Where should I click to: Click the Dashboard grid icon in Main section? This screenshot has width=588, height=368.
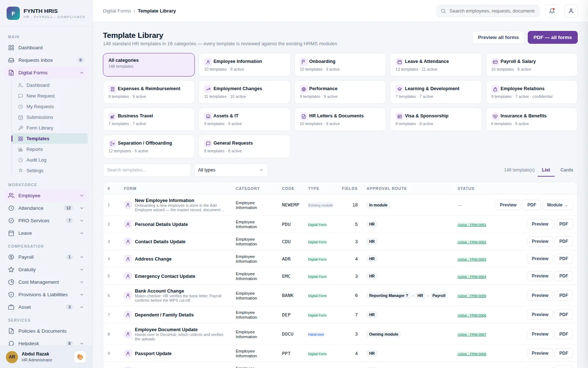click(x=11, y=48)
